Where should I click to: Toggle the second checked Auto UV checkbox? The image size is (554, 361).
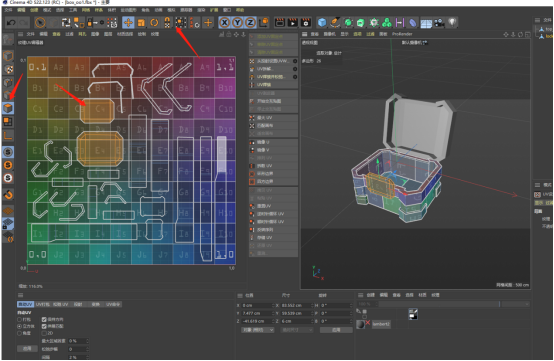coord(44,326)
